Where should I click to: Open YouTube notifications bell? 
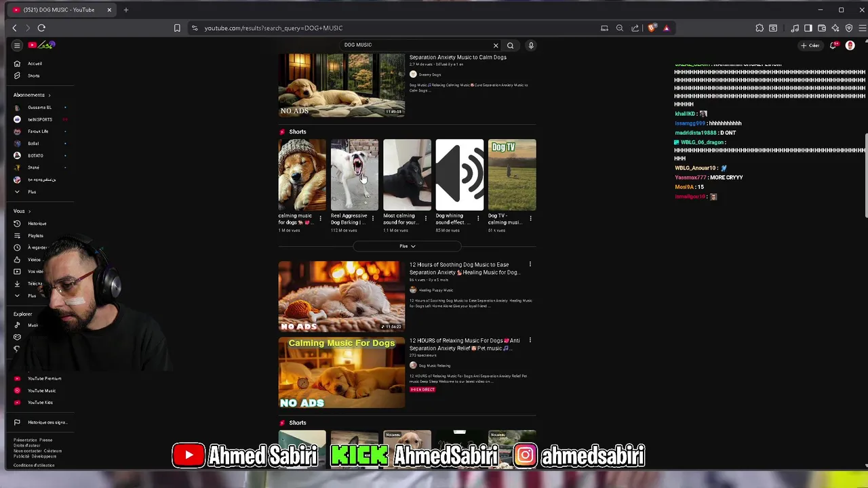coord(834,45)
